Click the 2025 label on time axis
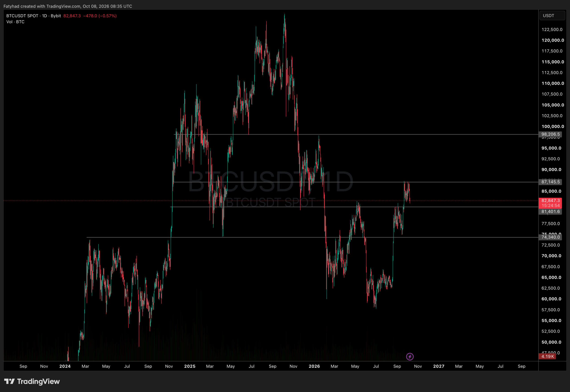The height and width of the screenshot is (392, 570). click(190, 366)
